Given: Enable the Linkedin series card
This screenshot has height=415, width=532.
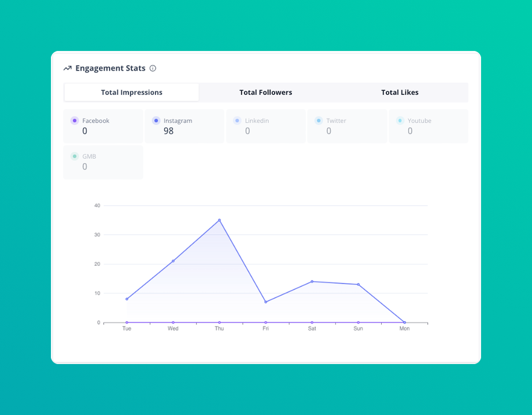Looking at the screenshot, I should 266,126.
